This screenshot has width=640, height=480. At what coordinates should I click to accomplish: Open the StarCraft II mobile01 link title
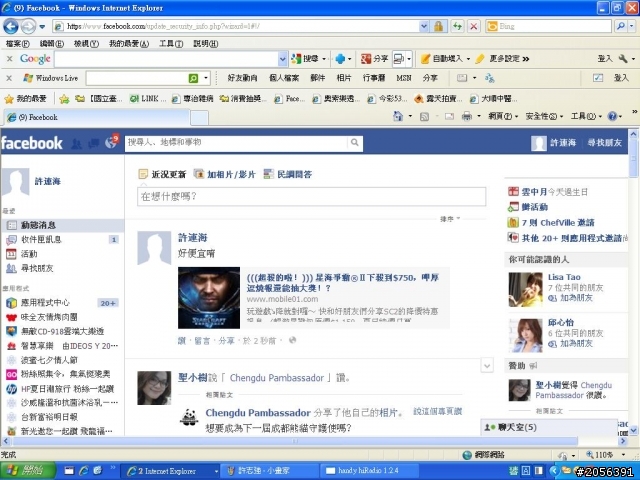343,283
